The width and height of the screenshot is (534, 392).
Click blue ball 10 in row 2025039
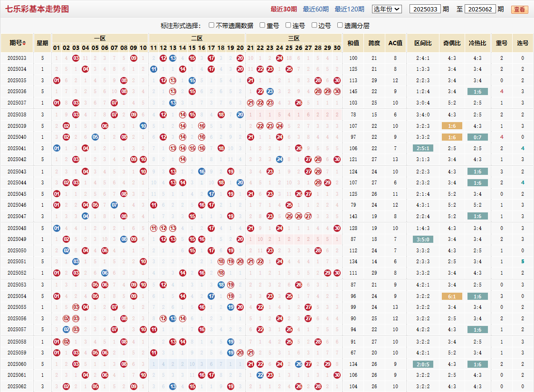tap(143, 126)
